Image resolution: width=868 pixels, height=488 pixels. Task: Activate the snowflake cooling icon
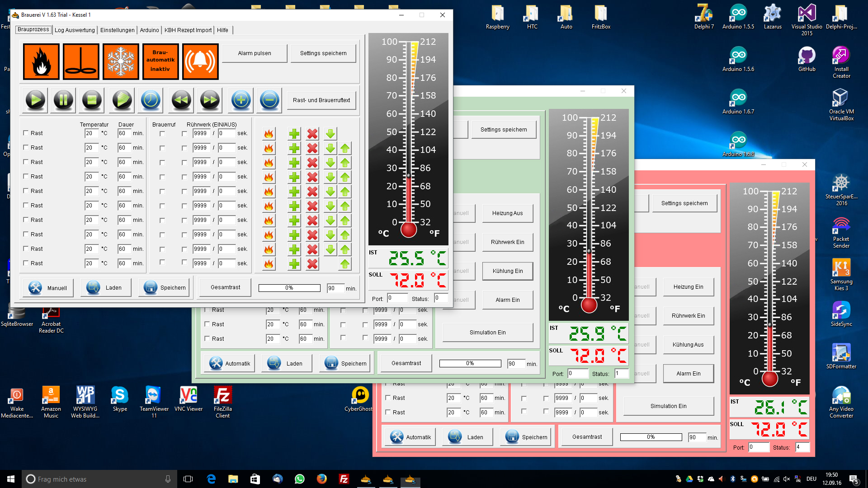coord(121,61)
